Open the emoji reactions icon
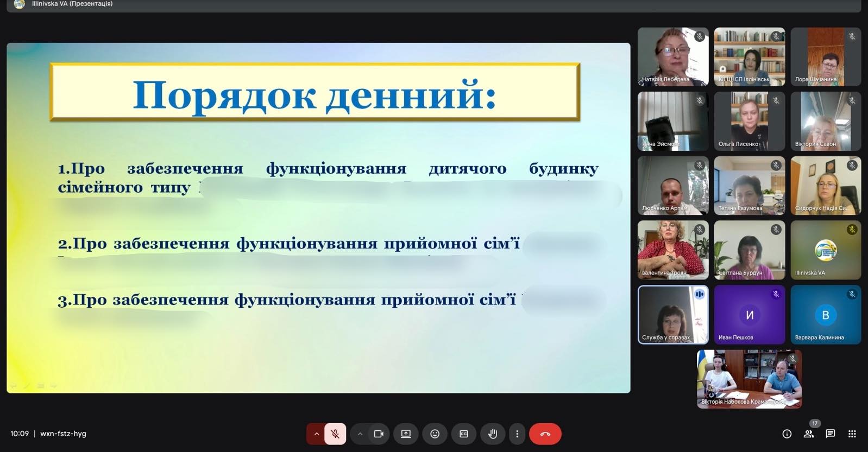The height and width of the screenshot is (452, 868). point(435,434)
